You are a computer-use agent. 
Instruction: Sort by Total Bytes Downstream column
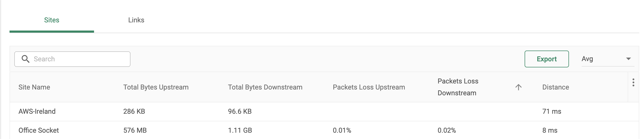(265, 87)
